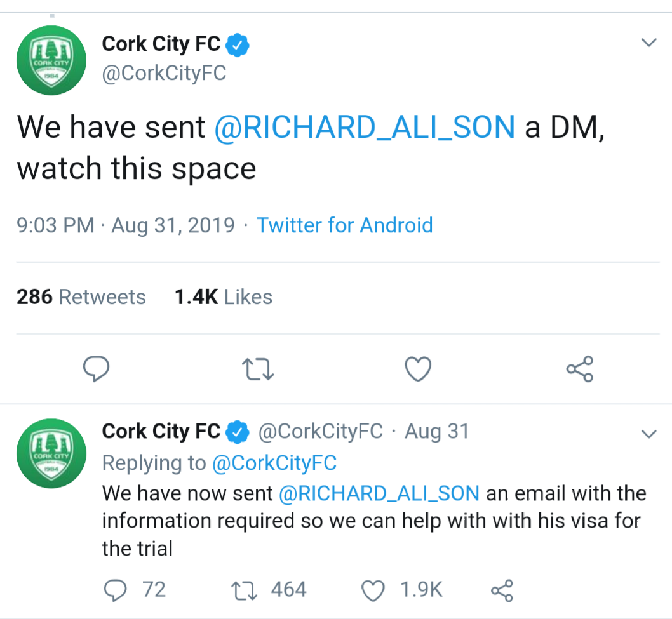This screenshot has height=619, width=672.
Task: Open Cork City FC avatar on reply tweet
Action: pyautogui.click(x=51, y=453)
